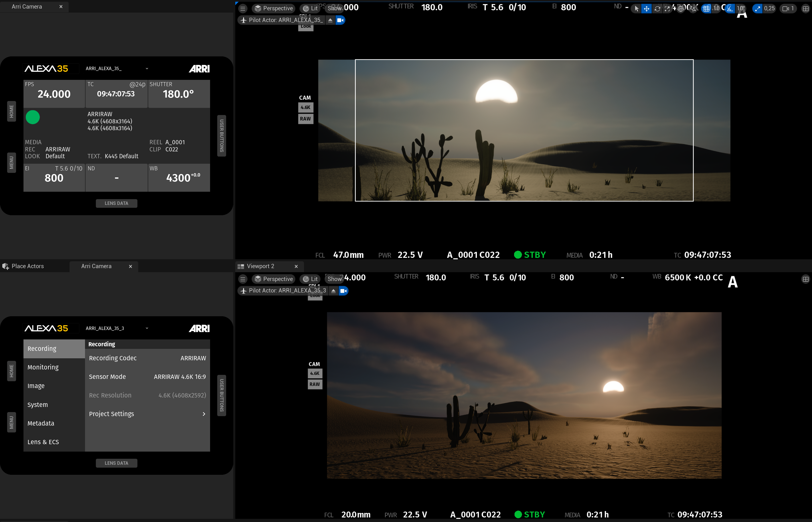Eject pilot from ARRI_ALEXA_35_3 actor
This screenshot has width=812, height=522.
pos(333,291)
